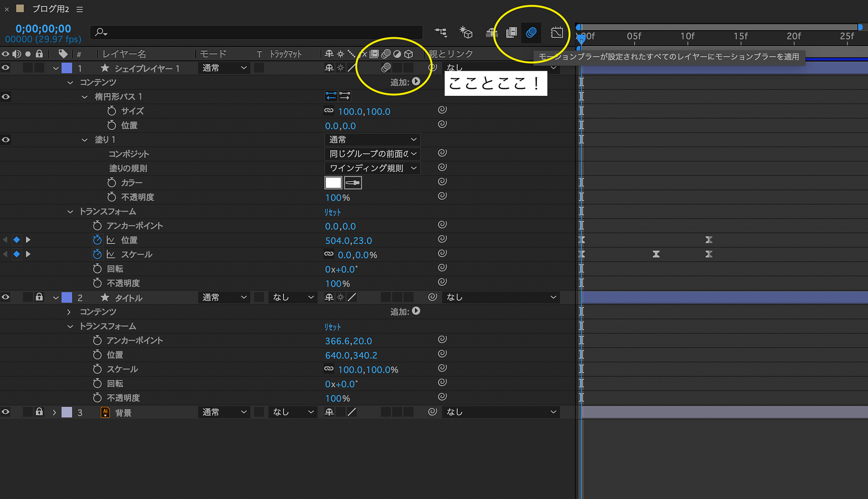Click the timeline layer search field
Image resolution: width=868 pixels, height=499 pixels.
click(256, 32)
